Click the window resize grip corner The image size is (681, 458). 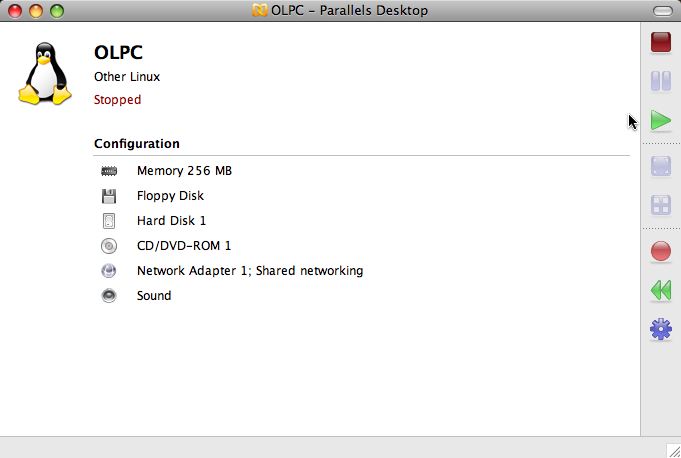(672, 449)
